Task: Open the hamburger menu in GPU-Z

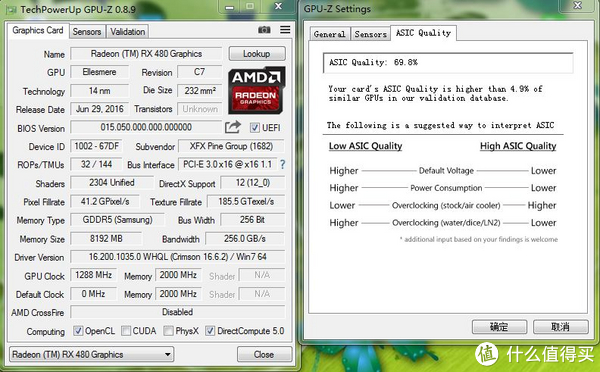Action: coord(285,29)
